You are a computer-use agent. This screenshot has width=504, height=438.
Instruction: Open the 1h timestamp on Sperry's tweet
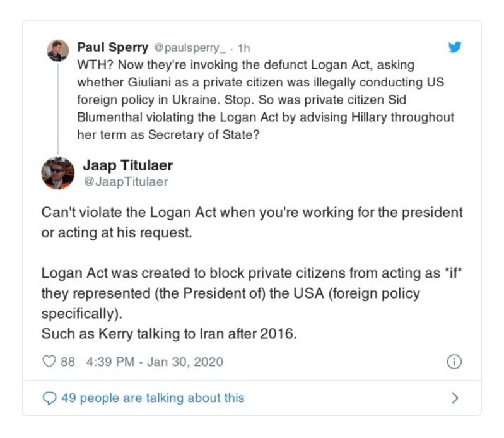pos(243,47)
